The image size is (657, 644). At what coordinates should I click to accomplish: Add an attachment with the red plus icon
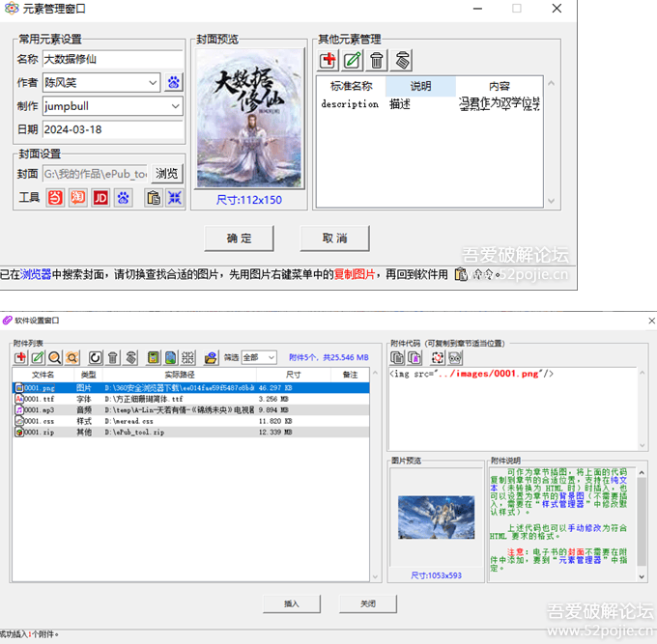(x=20, y=357)
